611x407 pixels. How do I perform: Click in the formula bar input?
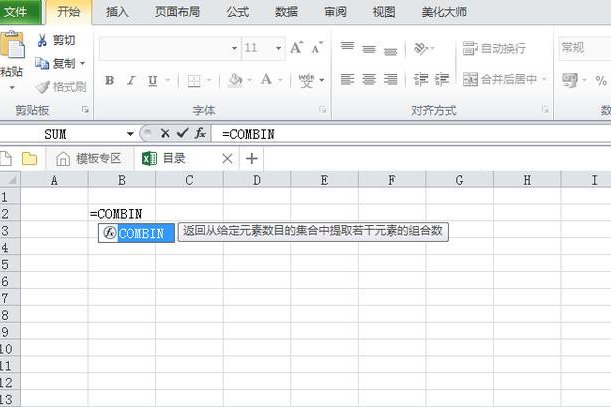pyautogui.click(x=411, y=134)
